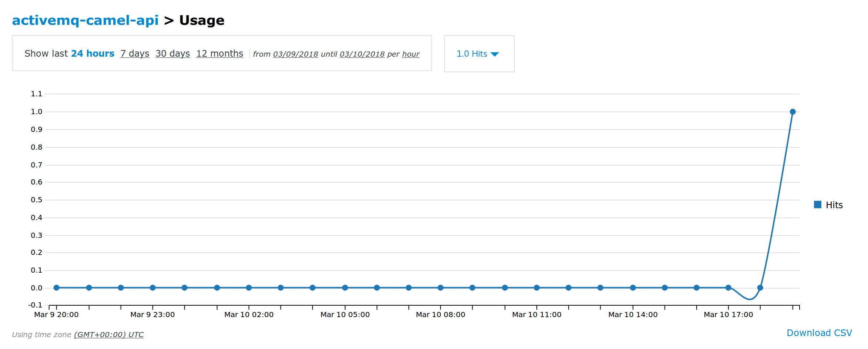Click the peak data point at 1.0
The height and width of the screenshot is (349, 868).
793,112
